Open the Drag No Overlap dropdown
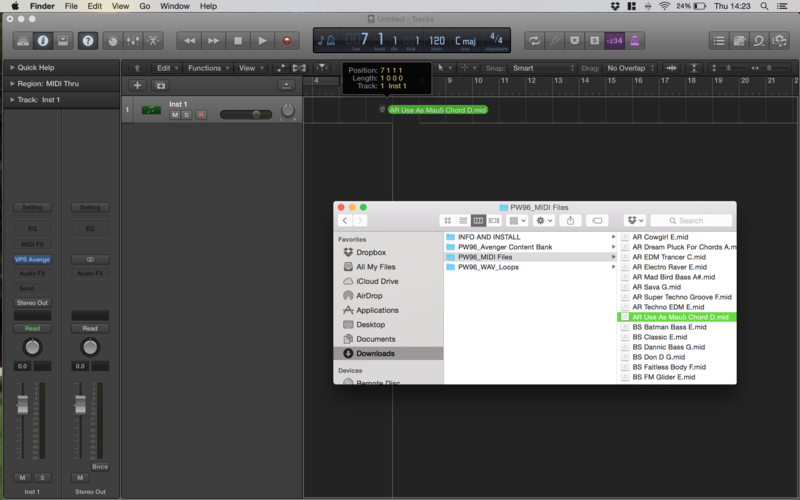Image resolution: width=800 pixels, height=500 pixels. pyautogui.click(x=631, y=68)
